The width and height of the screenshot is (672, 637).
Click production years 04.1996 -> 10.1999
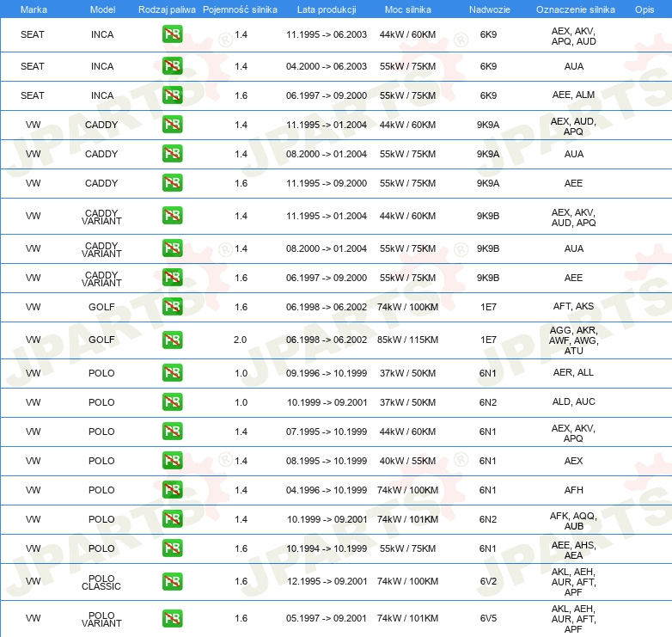[327, 490]
